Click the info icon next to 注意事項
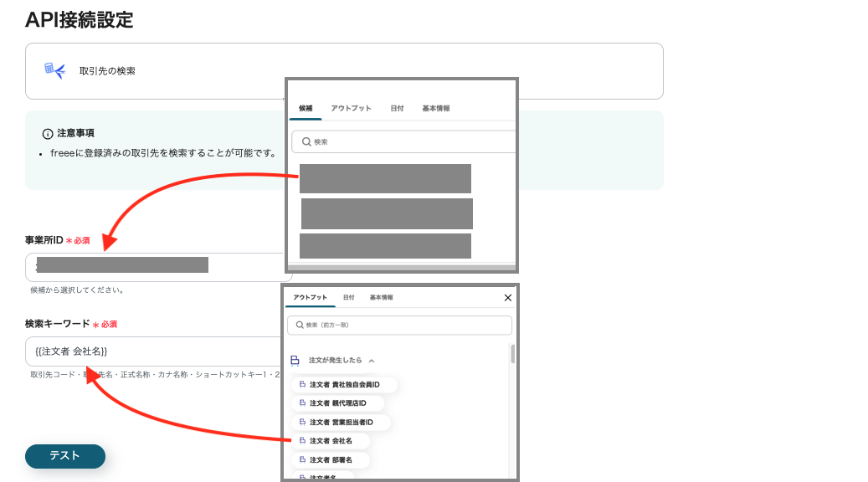 pyautogui.click(x=48, y=133)
